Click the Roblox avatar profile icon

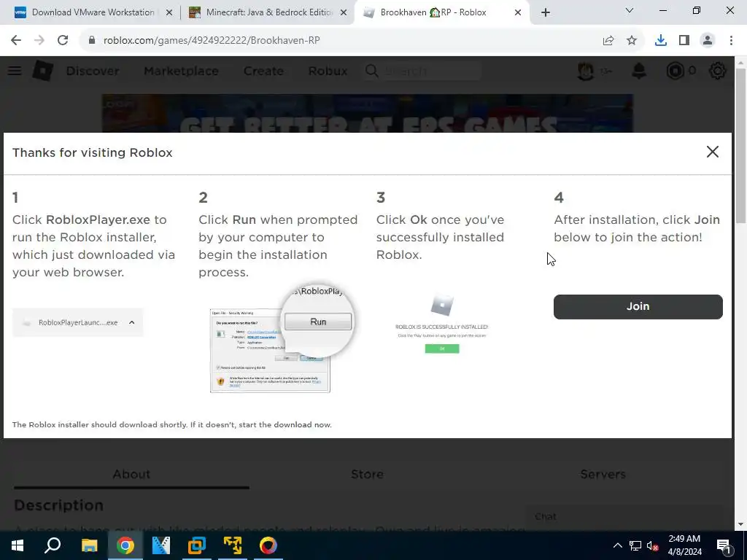click(586, 71)
